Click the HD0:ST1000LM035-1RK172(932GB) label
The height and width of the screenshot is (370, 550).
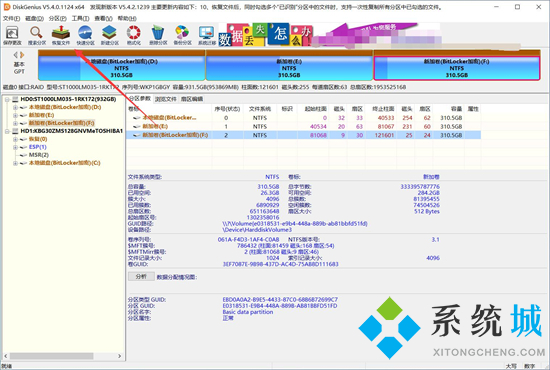click(68, 99)
